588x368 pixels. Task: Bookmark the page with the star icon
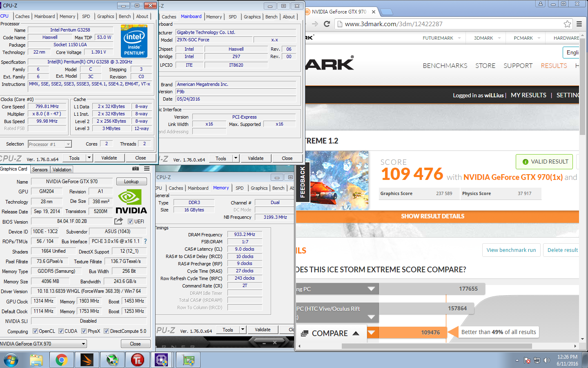pyautogui.click(x=567, y=24)
